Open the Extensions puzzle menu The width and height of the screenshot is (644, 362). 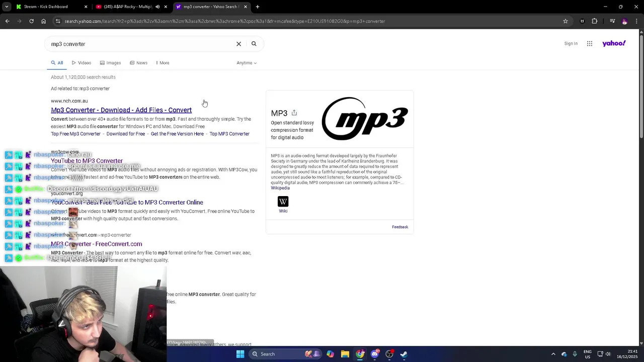[595, 21]
